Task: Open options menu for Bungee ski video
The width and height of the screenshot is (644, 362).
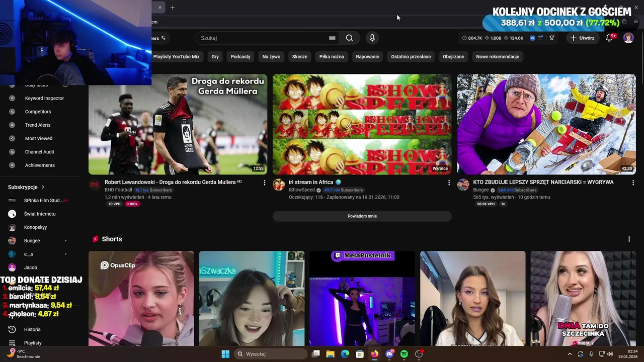Action: click(x=633, y=183)
